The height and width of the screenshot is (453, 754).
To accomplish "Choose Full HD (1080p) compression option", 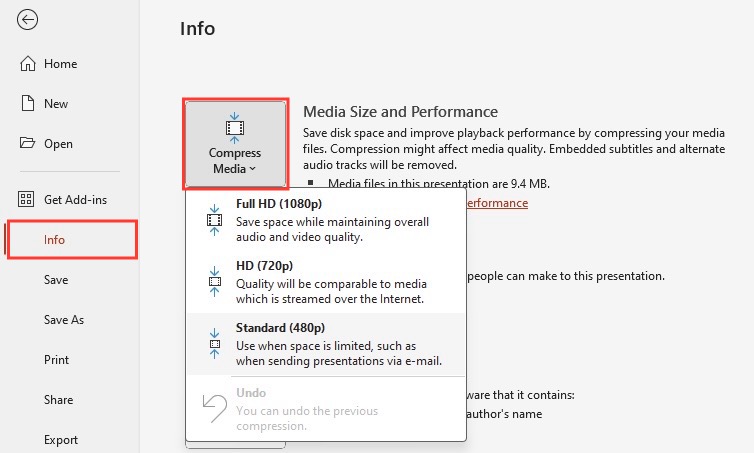I will tap(326, 220).
